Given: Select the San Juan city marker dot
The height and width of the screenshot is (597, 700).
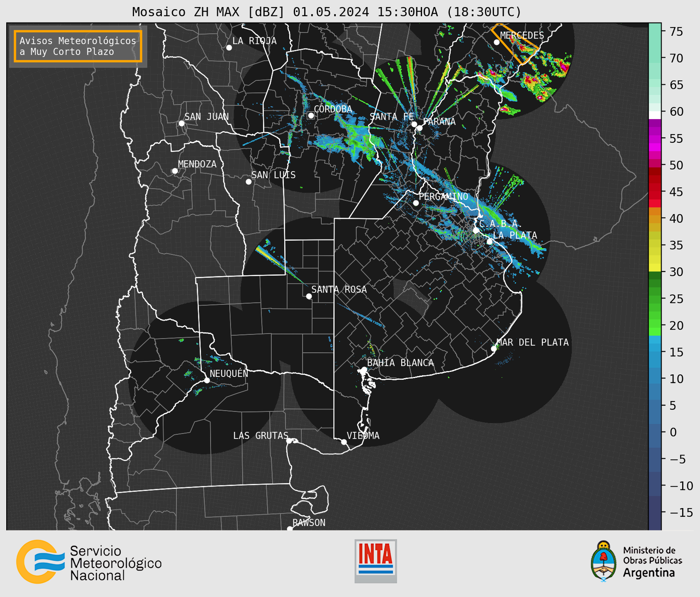Looking at the screenshot, I should pyautogui.click(x=181, y=123).
